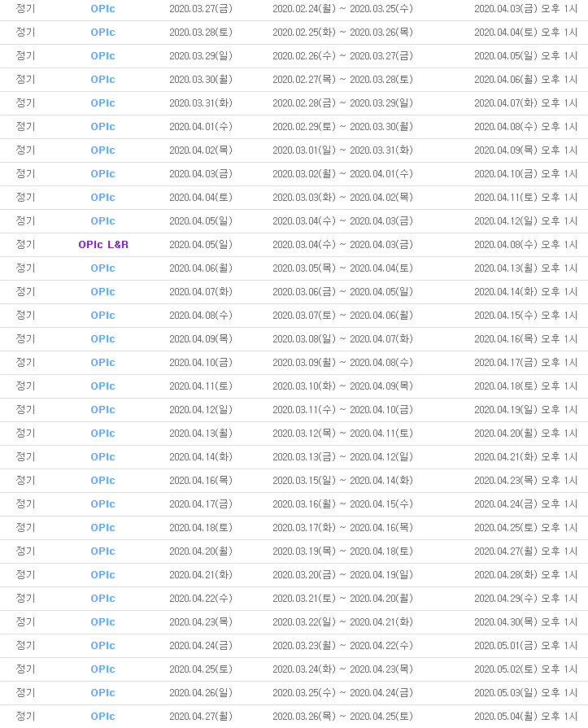Open the OPIc link for test date 2020.03.31(화)
Viewport: 588px width, 728px height.
(x=102, y=103)
